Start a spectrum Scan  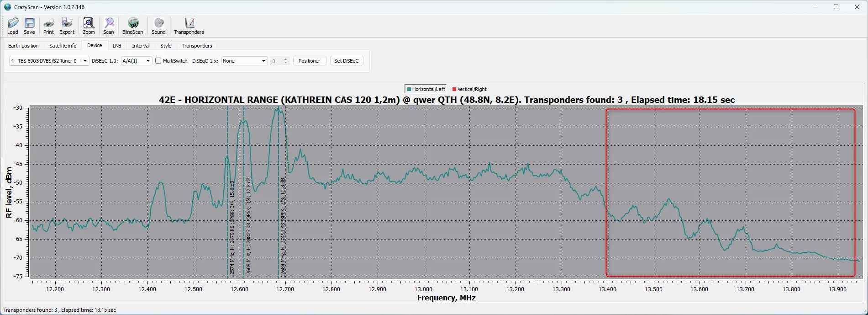[x=109, y=26]
